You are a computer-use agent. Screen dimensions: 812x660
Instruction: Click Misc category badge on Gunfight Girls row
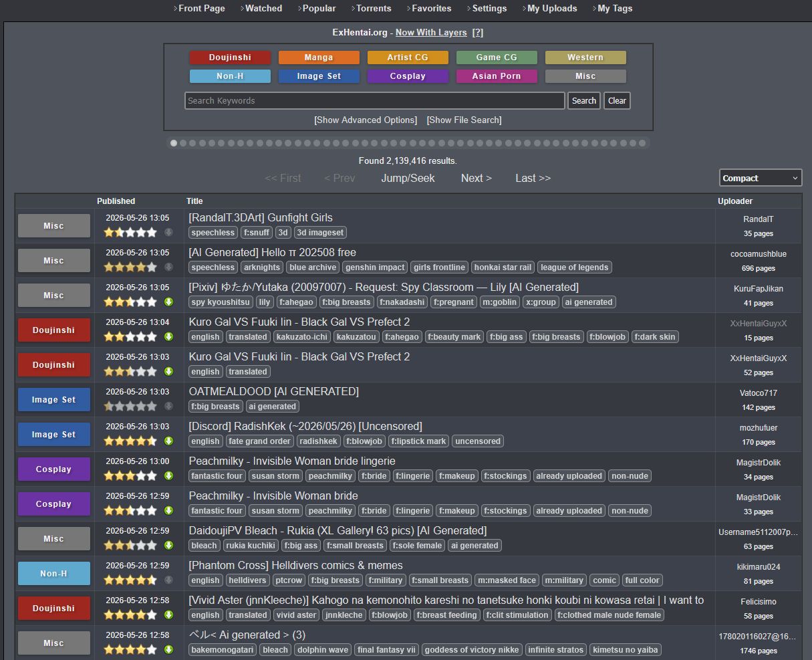click(54, 226)
